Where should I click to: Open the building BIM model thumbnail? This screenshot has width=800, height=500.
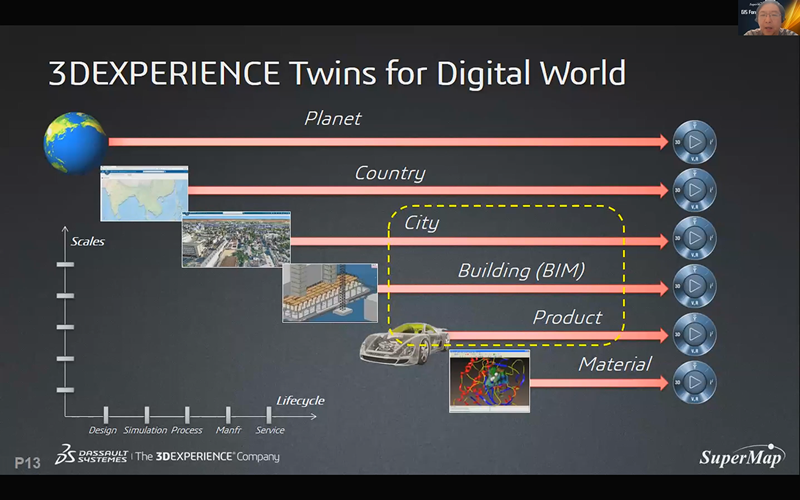[x=330, y=293]
